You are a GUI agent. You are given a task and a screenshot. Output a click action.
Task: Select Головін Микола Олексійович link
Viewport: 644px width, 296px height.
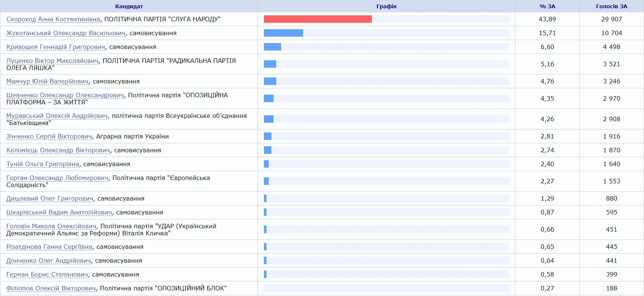tap(51, 226)
